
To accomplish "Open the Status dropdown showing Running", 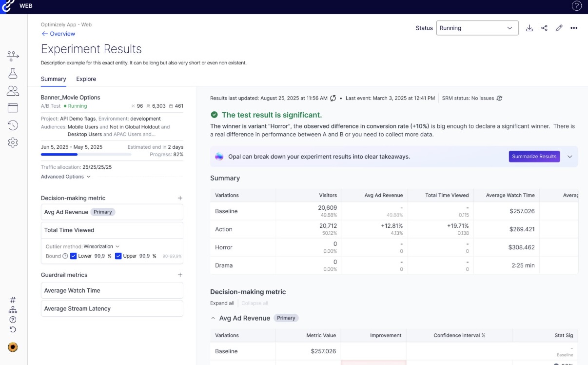I will tap(477, 28).
